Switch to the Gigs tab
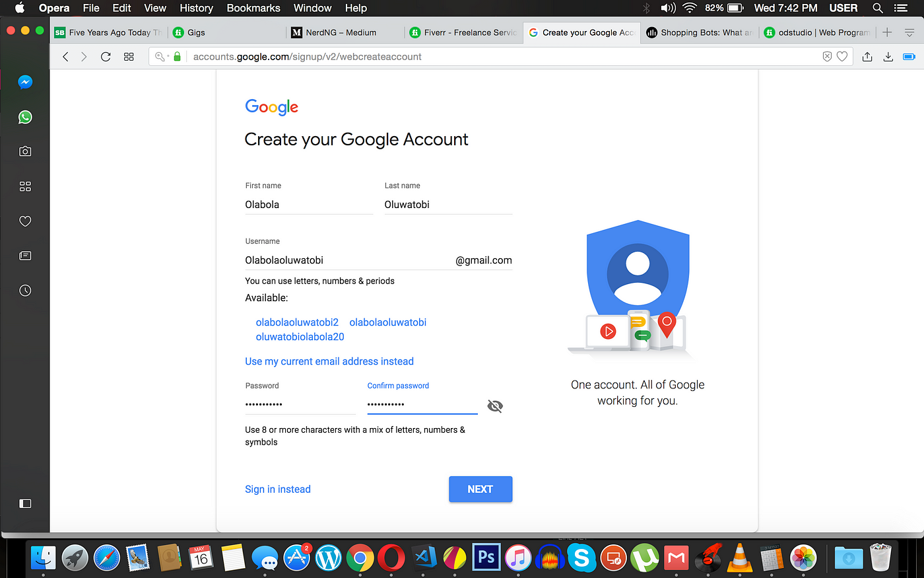Image resolution: width=924 pixels, height=578 pixels. tap(226, 32)
